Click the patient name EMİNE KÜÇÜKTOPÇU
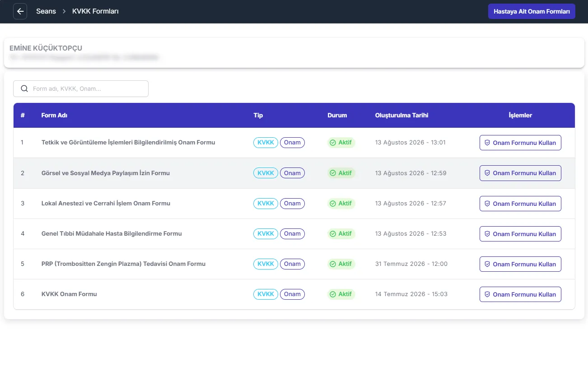The width and height of the screenshot is (588, 367). click(x=46, y=48)
